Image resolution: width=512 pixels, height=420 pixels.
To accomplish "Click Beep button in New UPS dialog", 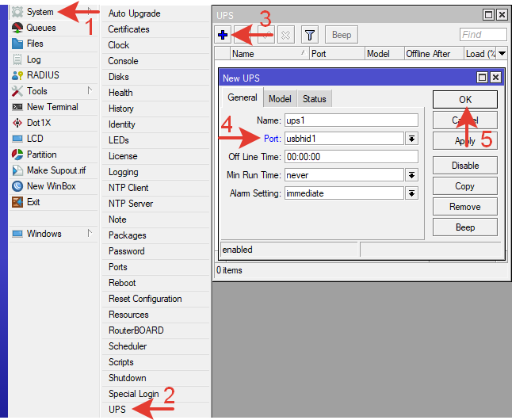I will 465,227.
